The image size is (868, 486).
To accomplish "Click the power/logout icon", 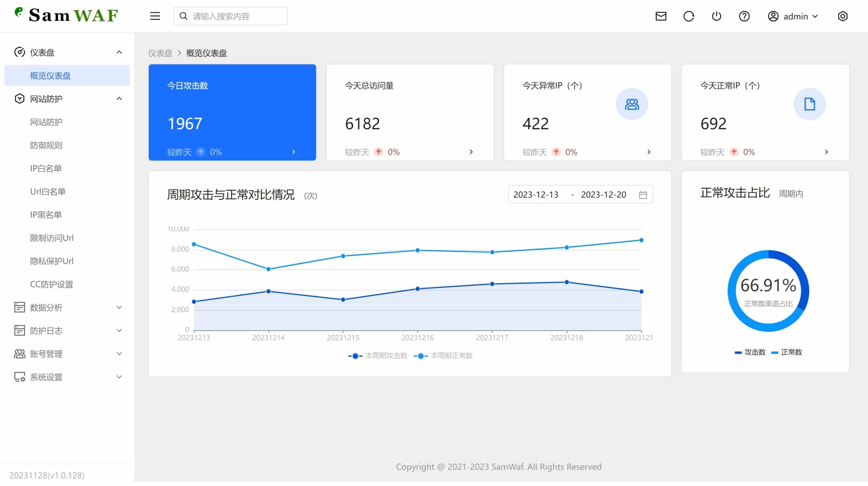I will (x=716, y=16).
